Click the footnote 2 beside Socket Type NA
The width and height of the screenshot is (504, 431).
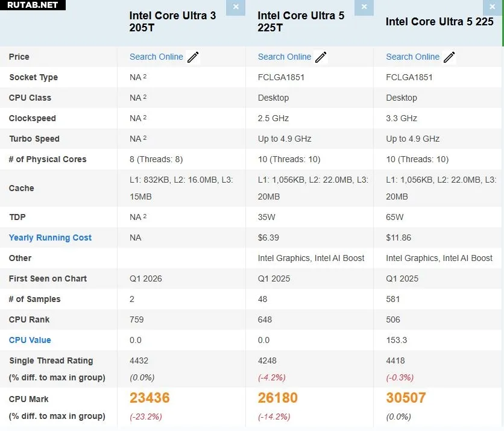pyautogui.click(x=145, y=77)
